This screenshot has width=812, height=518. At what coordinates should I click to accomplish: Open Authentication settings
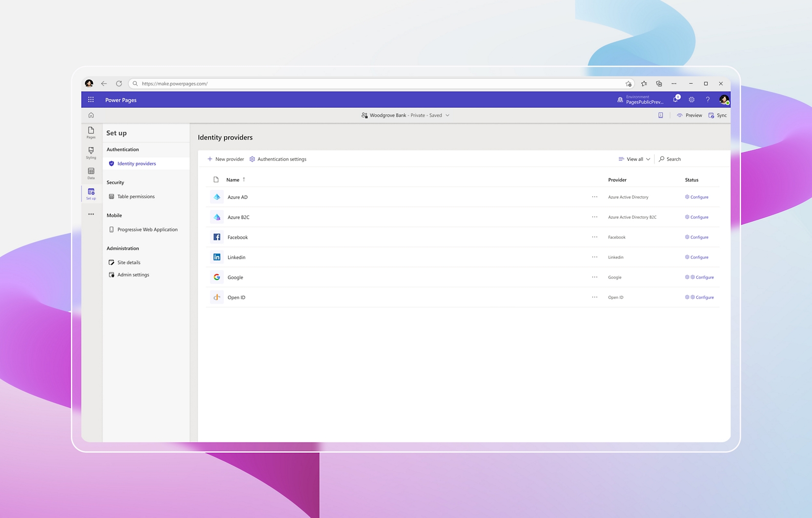tap(278, 159)
